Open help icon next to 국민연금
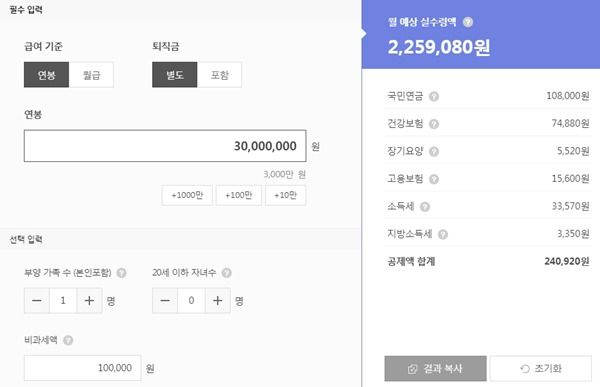This screenshot has width=600, height=387. (x=434, y=96)
